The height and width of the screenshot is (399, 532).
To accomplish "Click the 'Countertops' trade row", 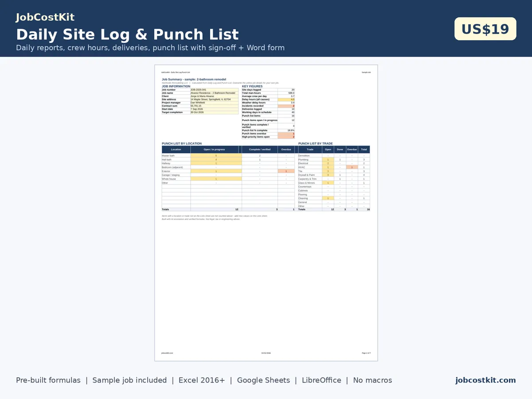I will [334, 187].
